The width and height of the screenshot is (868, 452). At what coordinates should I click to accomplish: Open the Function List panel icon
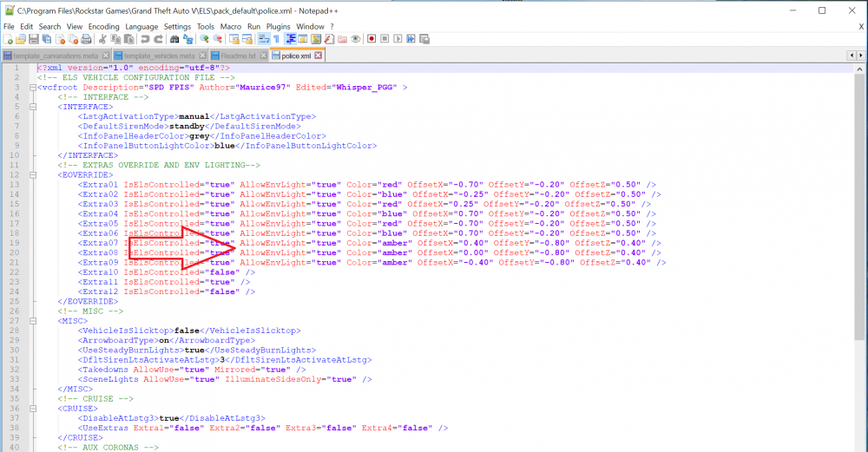click(x=329, y=39)
